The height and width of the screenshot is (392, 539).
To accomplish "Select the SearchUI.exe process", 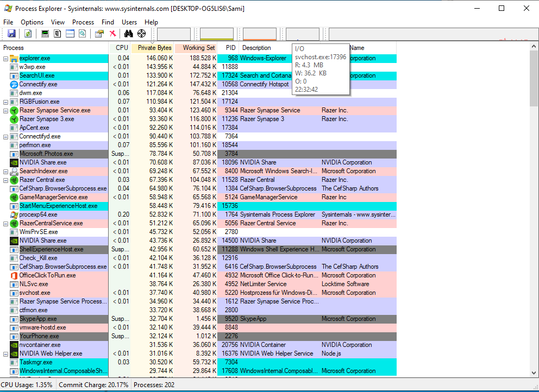I will tap(198, 75).
